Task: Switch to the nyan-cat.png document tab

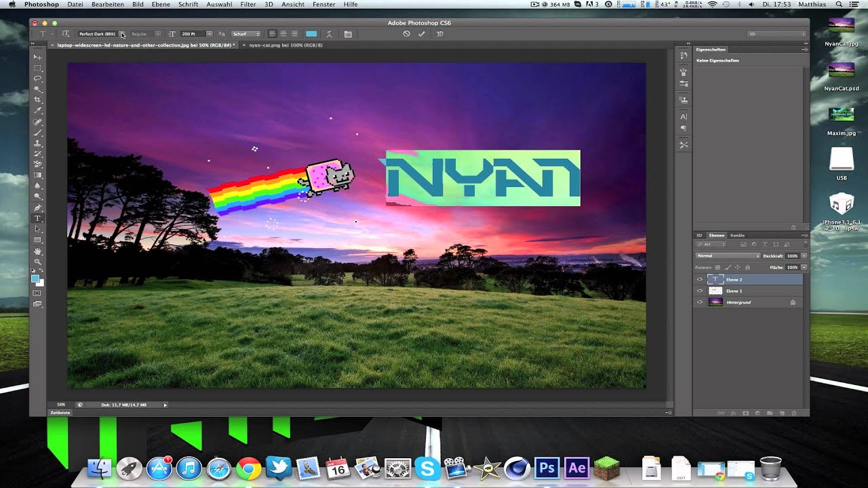Action: pos(285,45)
